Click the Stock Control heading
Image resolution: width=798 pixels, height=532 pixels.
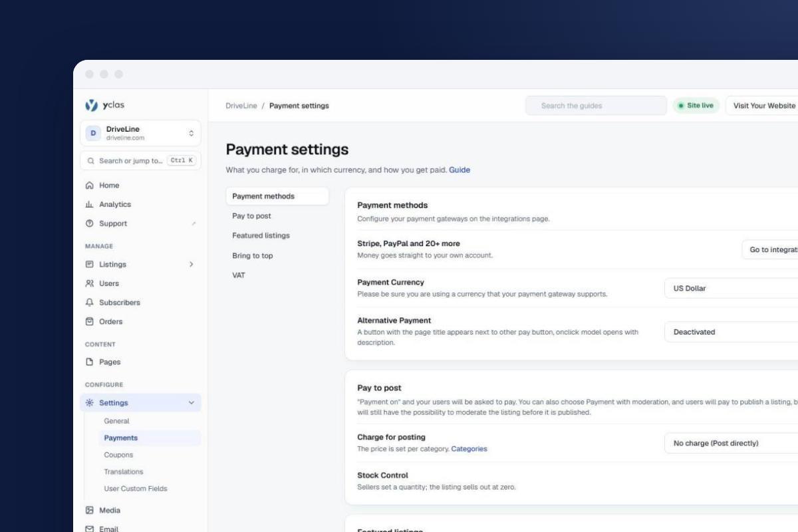pos(382,475)
